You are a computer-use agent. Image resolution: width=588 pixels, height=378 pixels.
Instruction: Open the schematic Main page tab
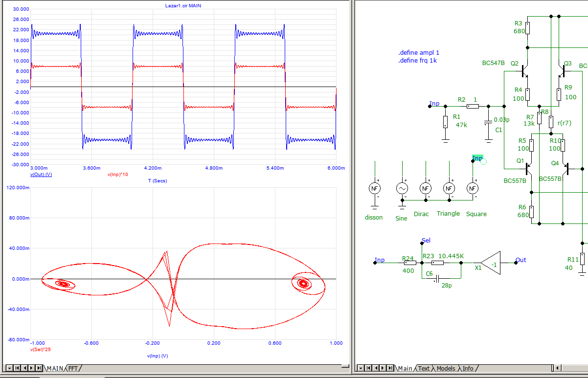coord(405,368)
